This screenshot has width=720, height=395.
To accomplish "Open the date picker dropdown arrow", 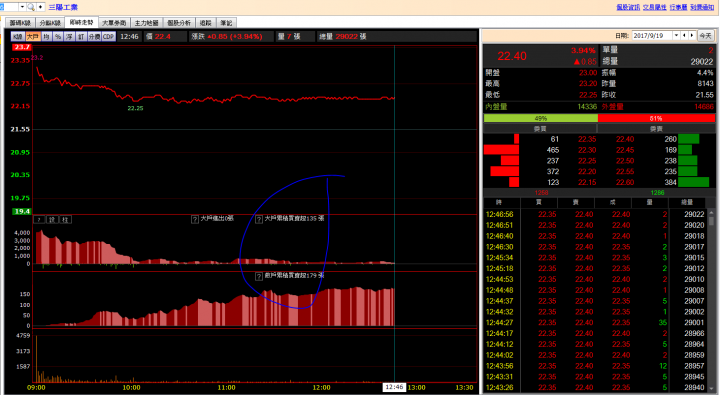I will coord(676,35).
